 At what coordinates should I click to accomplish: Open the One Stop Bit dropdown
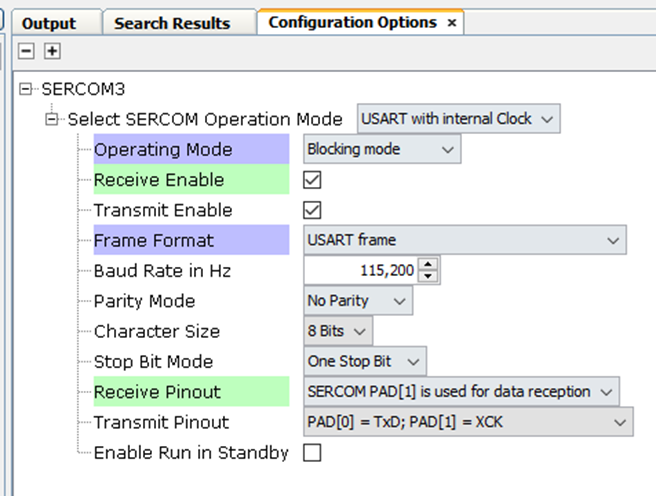click(364, 361)
